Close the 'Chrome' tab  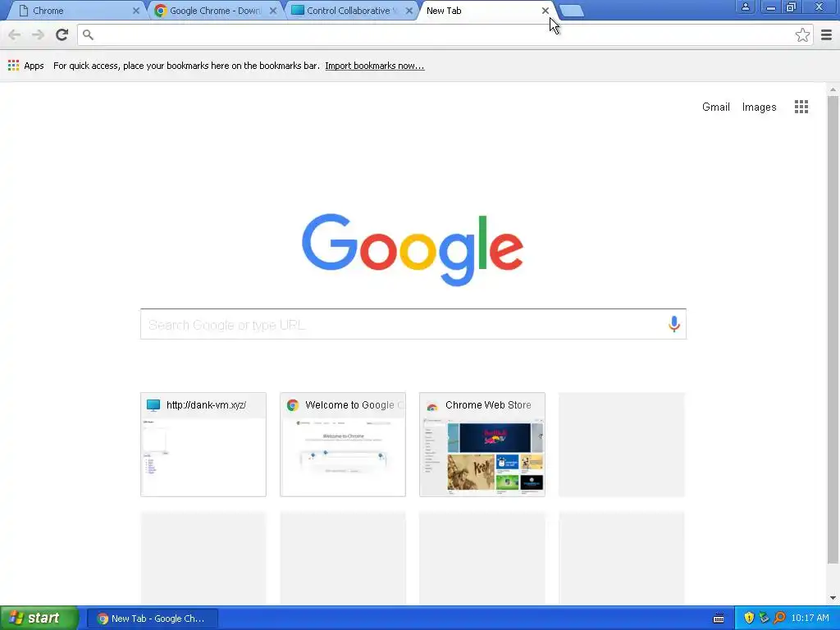(136, 11)
